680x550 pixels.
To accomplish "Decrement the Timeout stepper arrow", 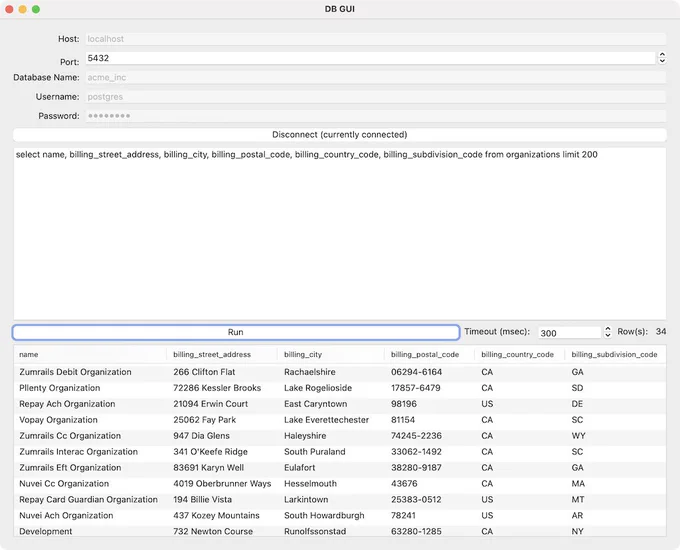I will coord(608,335).
